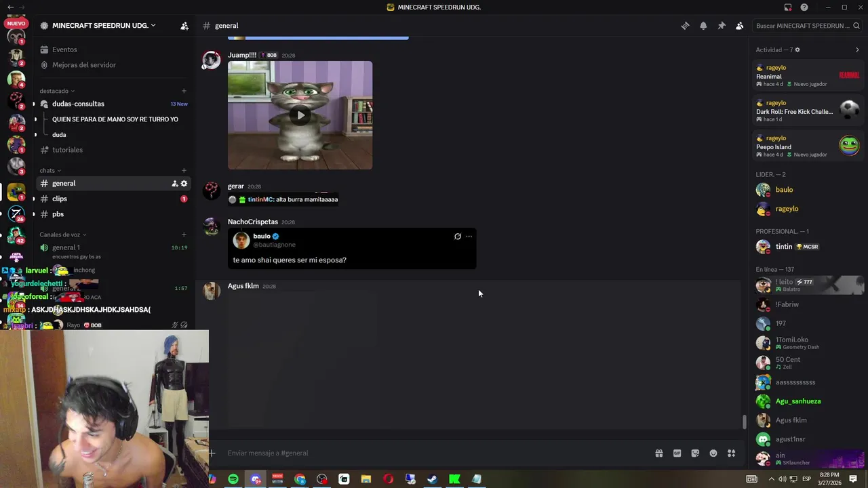Screen dimensions: 868x488
Task: Open the baulo tweet image
Action: point(352,248)
